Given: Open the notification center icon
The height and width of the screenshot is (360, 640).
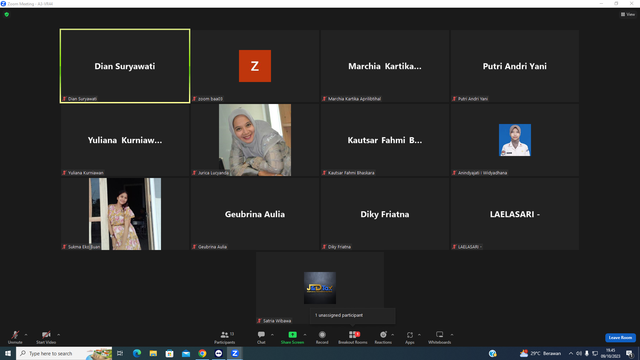Looking at the screenshot, I should pyautogui.click(x=629, y=353).
